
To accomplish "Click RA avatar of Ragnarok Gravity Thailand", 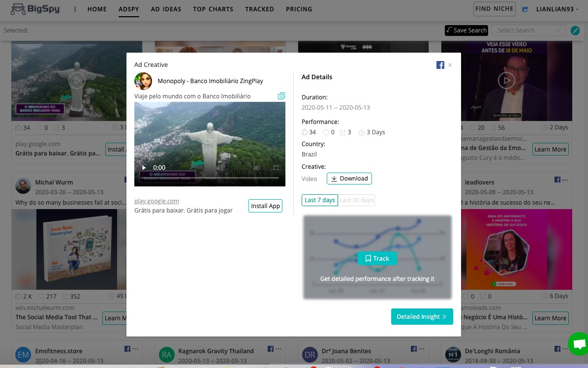I will point(166,355).
